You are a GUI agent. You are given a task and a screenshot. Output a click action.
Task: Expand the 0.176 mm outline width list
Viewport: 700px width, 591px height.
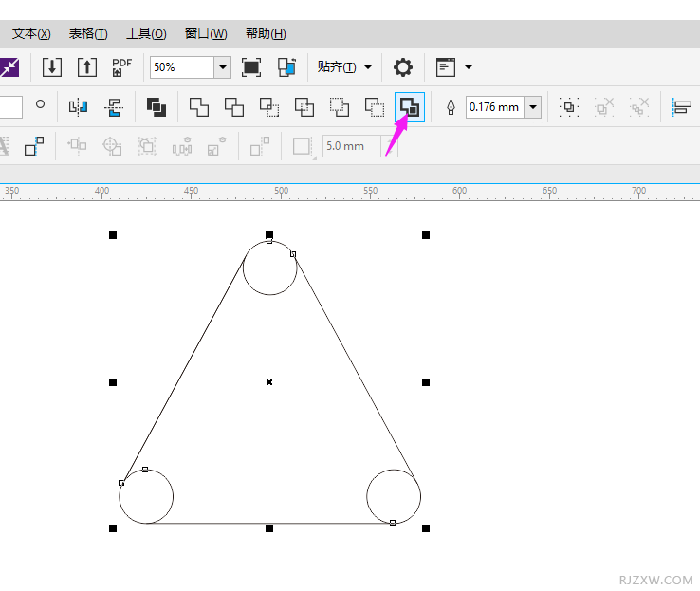point(533,107)
